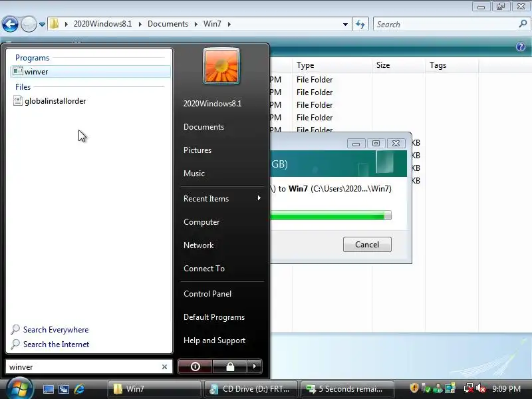
Task: Click the people tray icon
Action: click(x=438, y=388)
